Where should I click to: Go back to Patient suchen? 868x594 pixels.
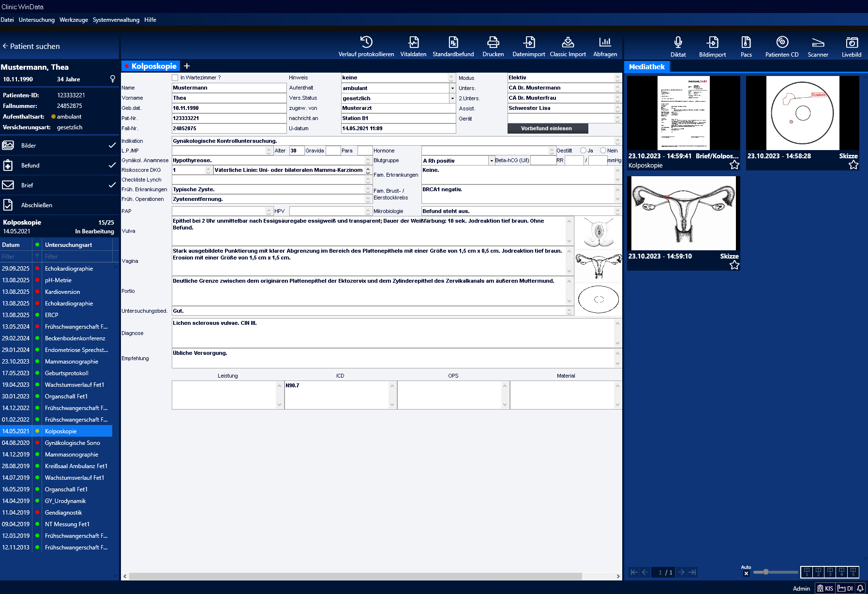click(x=31, y=46)
